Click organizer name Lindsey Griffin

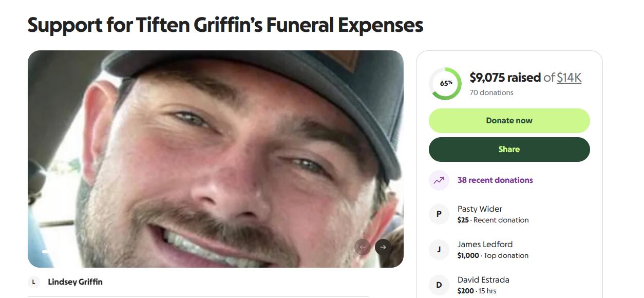point(75,282)
